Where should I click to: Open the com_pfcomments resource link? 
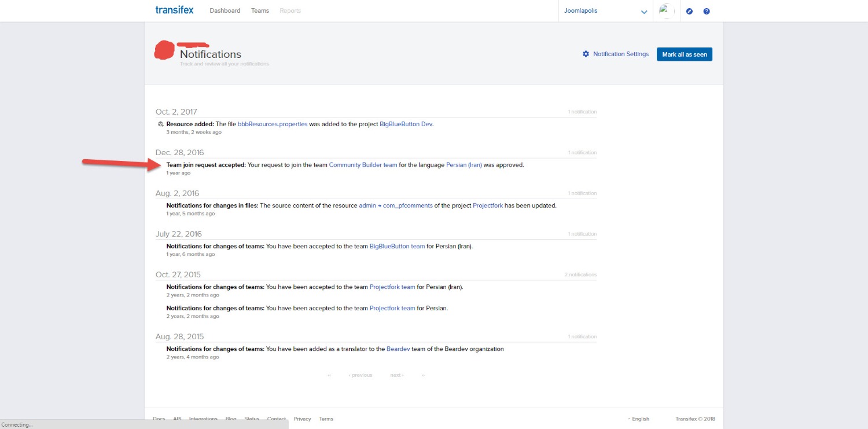point(408,206)
